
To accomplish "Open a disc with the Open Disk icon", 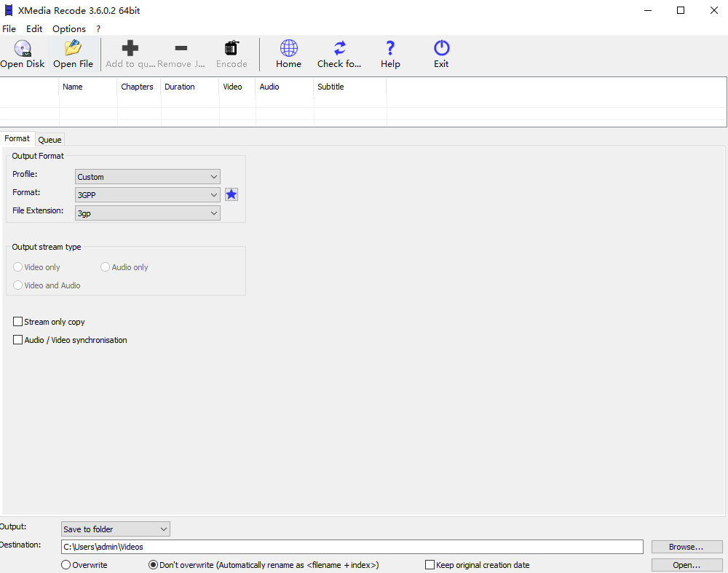I will 22,52.
